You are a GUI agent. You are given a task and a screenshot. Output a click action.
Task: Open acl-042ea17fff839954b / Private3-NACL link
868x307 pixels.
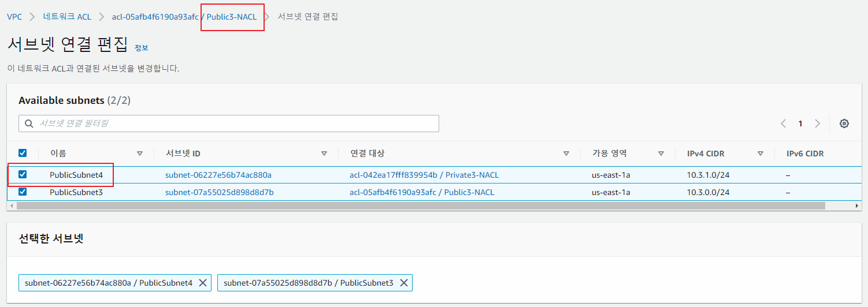pyautogui.click(x=424, y=175)
